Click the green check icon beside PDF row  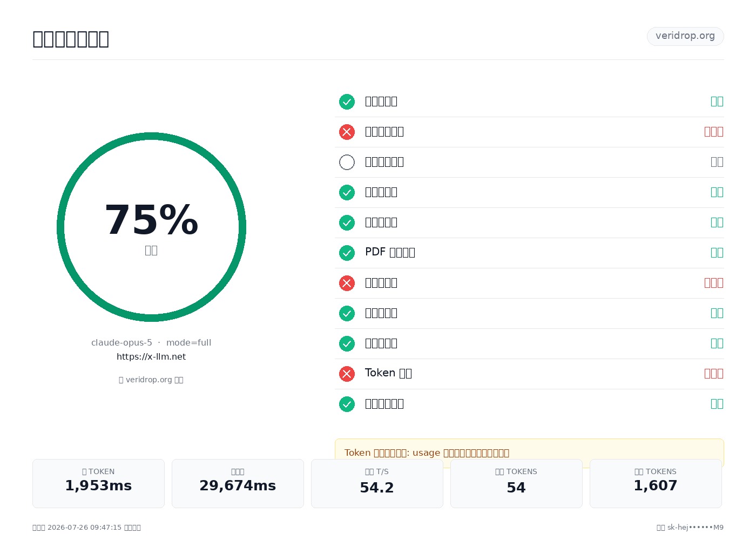[347, 253]
